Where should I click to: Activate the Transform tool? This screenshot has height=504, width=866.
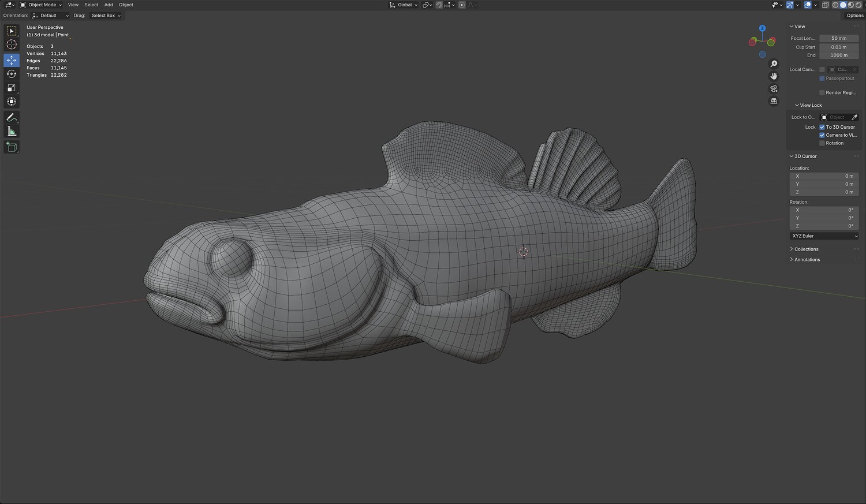(12, 102)
